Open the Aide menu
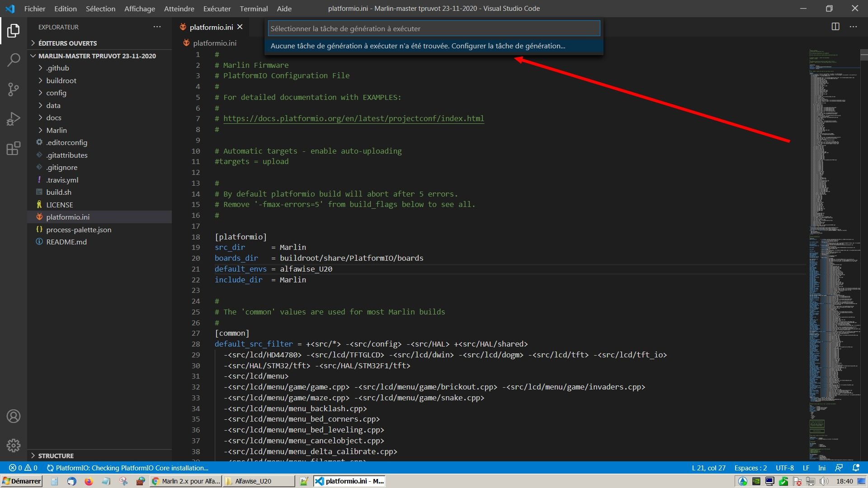 point(284,9)
